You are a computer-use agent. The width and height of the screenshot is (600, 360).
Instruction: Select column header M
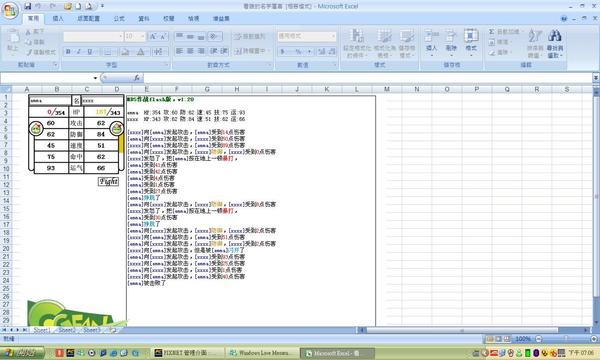[387, 89]
